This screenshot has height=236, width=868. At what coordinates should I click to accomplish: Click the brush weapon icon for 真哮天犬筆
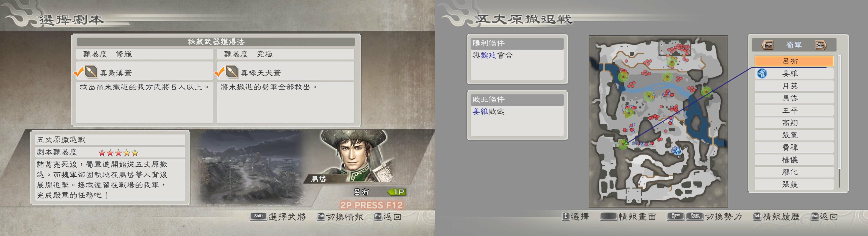232,72
